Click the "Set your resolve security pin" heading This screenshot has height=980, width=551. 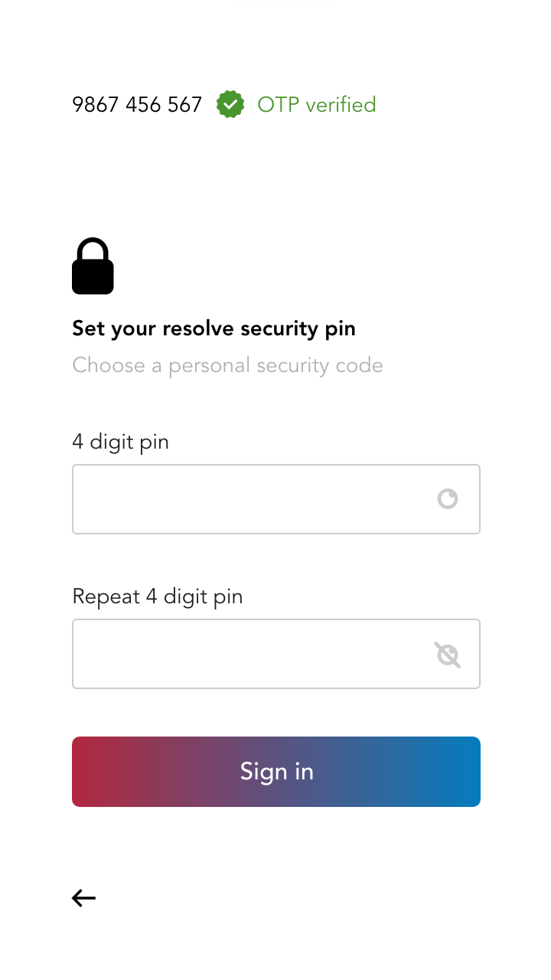point(214,329)
